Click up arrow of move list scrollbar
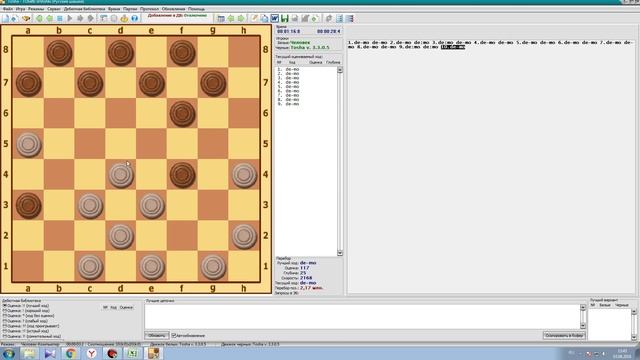The width and height of the screenshot is (640, 360). 340,70
